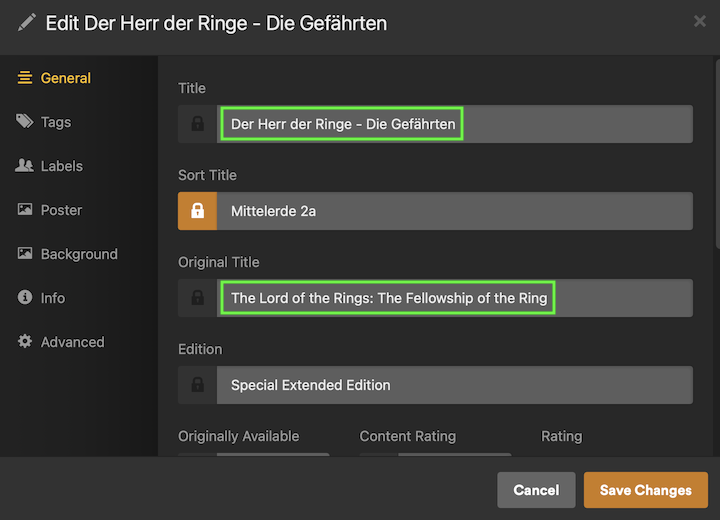Switch to the Tags tab

pos(55,122)
